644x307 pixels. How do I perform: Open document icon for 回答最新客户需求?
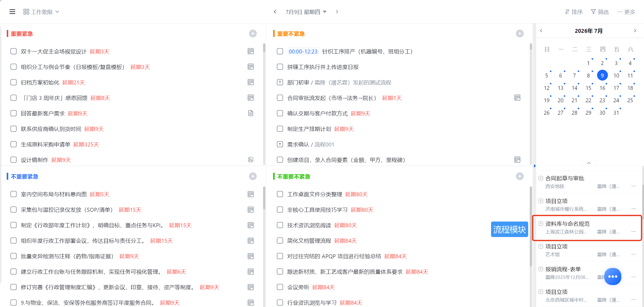[x=251, y=113]
